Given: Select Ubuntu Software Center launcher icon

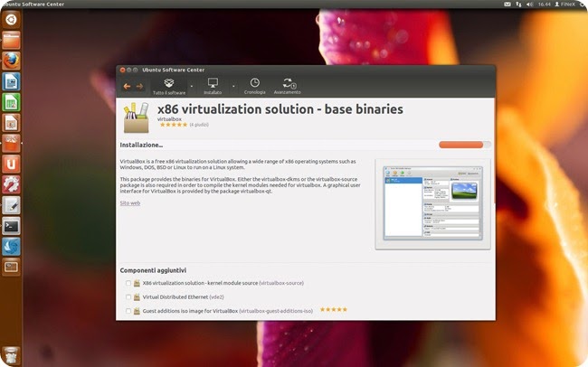Looking at the screenshot, I should [x=11, y=143].
